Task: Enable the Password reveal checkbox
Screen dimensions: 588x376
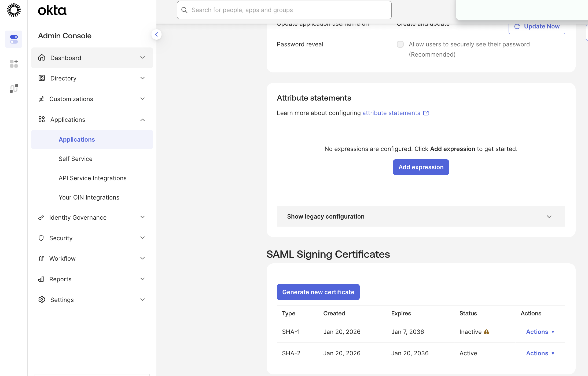Action: 400,44
